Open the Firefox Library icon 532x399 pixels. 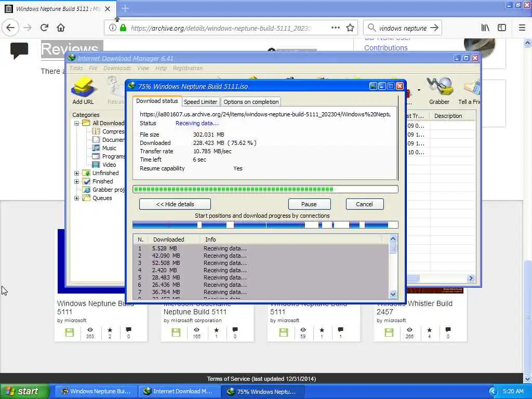click(485, 28)
